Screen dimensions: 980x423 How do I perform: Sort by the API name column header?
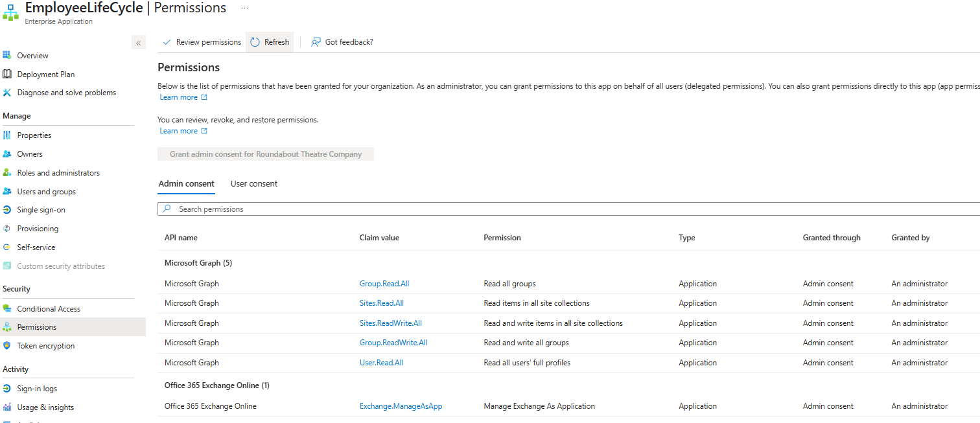tap(181, 238)
